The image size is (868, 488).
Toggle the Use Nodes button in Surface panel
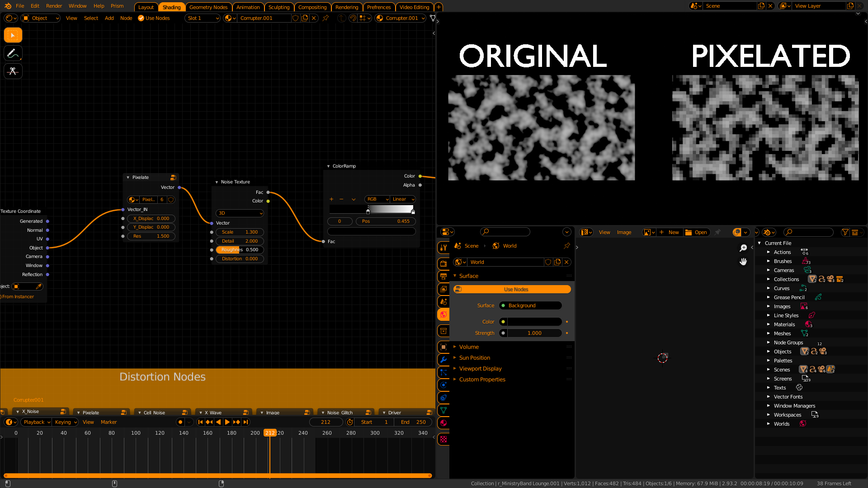coord(512,289)
